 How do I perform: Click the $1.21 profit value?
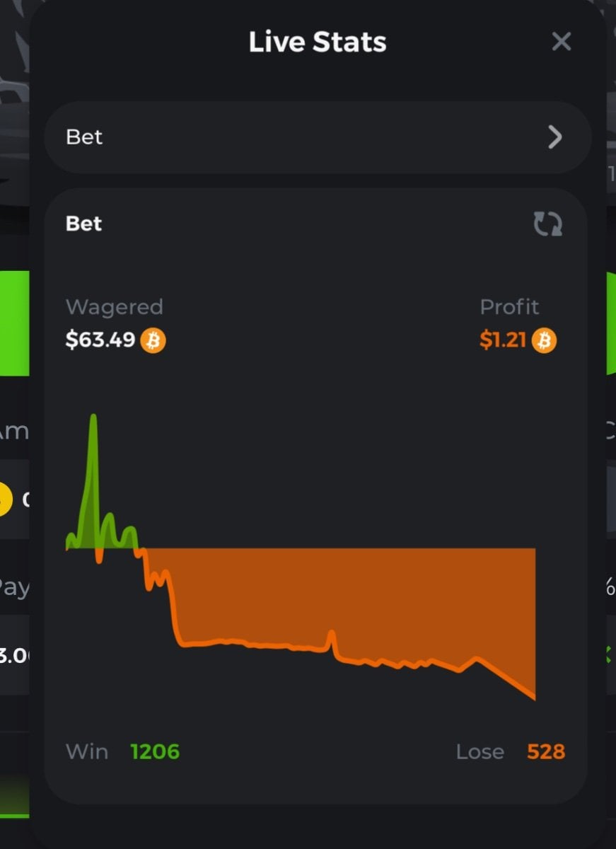503,340
